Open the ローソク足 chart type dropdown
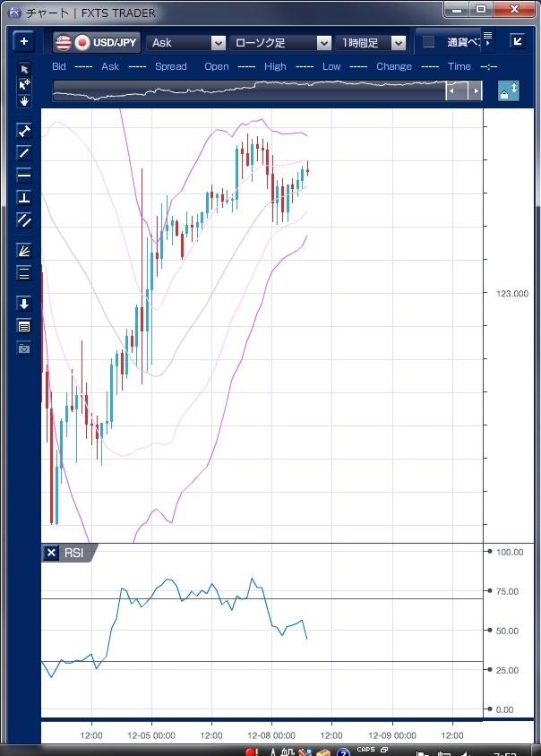This screenshot has height=756, width=541. pyautogui.click(x=324, y=42)
